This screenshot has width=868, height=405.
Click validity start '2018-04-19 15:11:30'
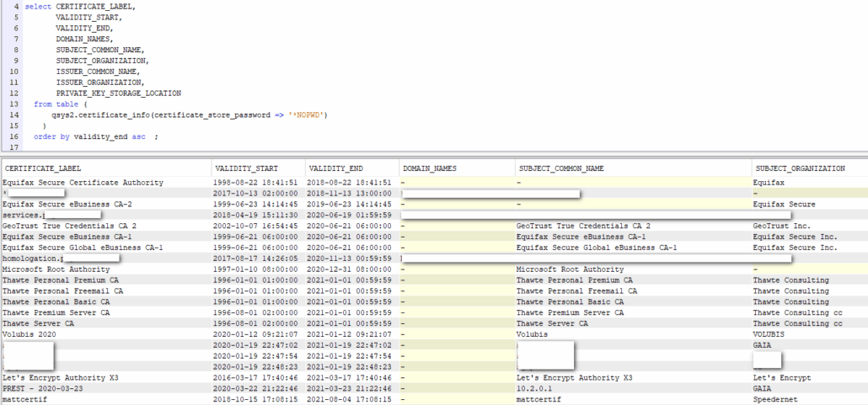click(x=255, y=215)
